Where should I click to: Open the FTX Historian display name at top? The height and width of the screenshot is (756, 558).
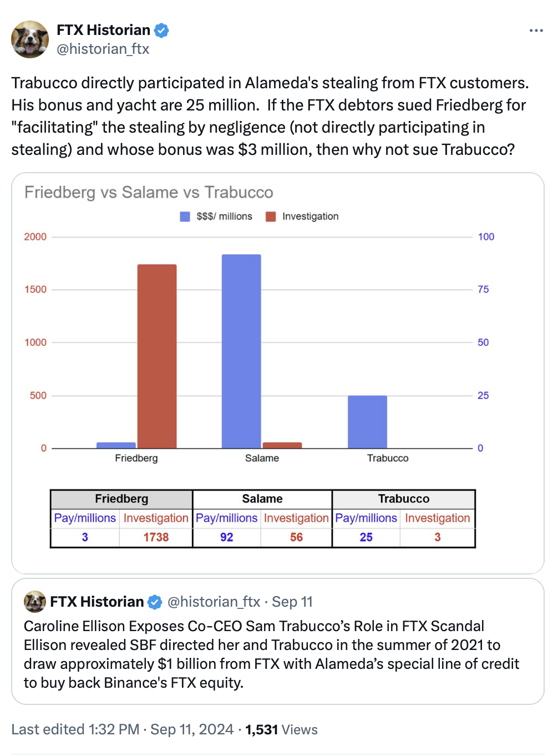coord(104,30)
